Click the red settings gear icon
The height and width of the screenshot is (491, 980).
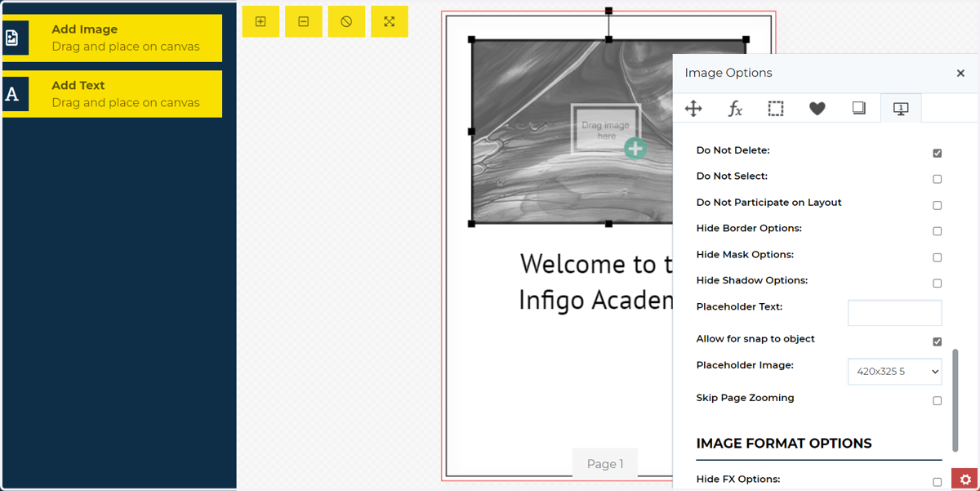[965, 480]
